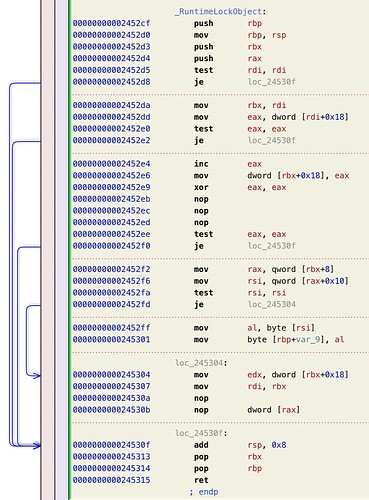This screenshot has width=369, height=500.
Task: Click address 0000000000245315
Action: (111, 480)
